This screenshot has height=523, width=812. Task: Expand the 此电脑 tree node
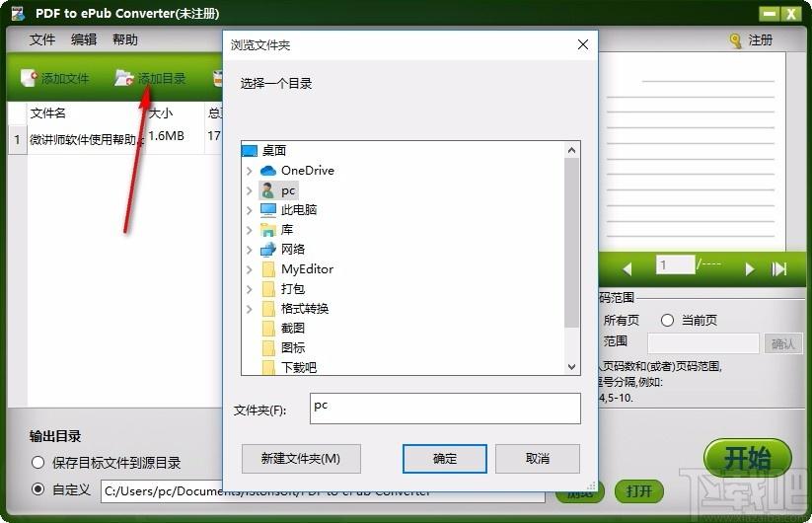coord(249,210)
